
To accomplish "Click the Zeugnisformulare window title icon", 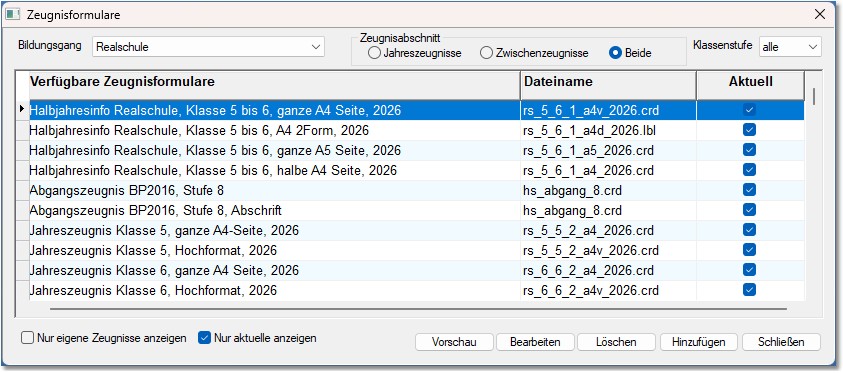I will click(x=12, y=15).
